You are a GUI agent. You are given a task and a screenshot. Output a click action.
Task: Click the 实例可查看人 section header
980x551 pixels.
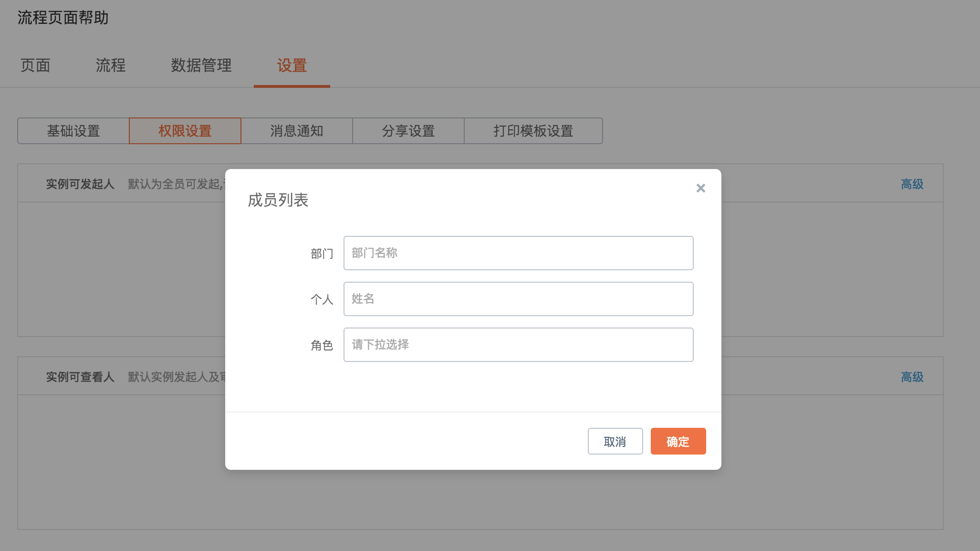(80, 377)
